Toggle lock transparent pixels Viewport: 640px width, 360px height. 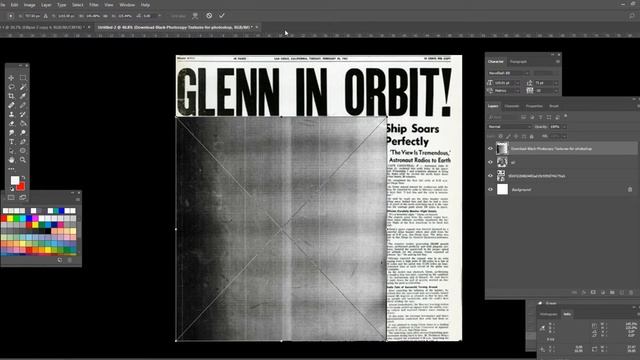coord(501,136)
